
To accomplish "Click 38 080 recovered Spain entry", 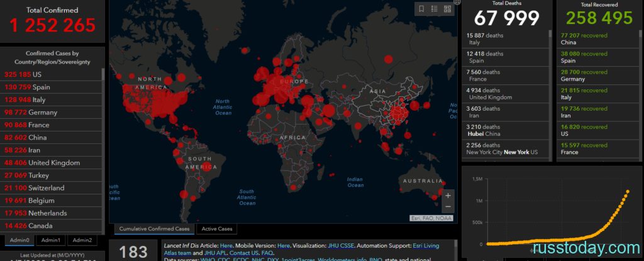I will 597,57.
